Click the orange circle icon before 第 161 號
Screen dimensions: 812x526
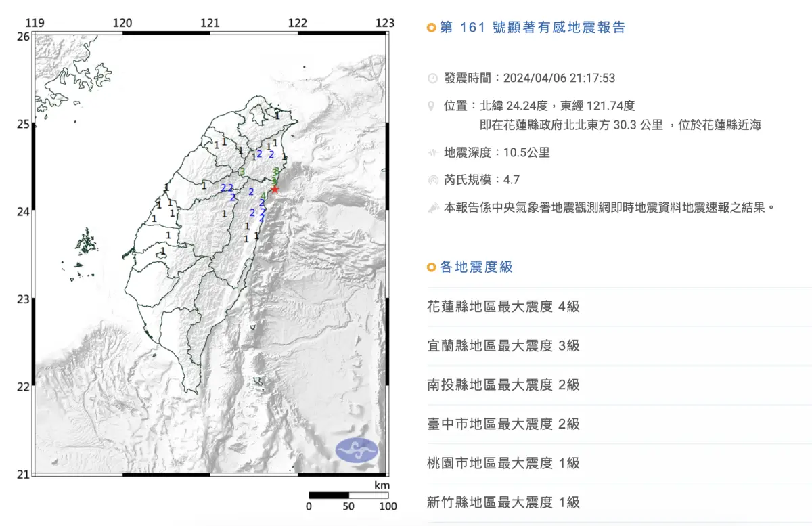pos(431,28)
